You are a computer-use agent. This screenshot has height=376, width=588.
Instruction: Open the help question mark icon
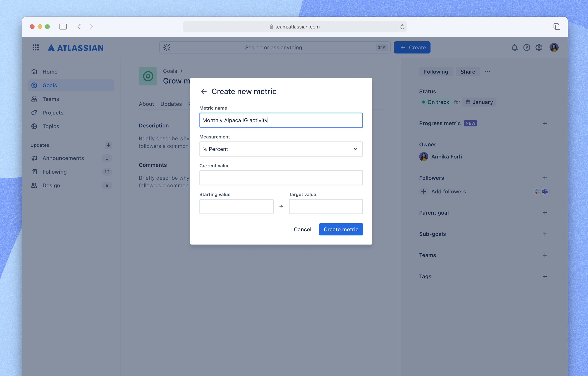click(x=527, y=47)
